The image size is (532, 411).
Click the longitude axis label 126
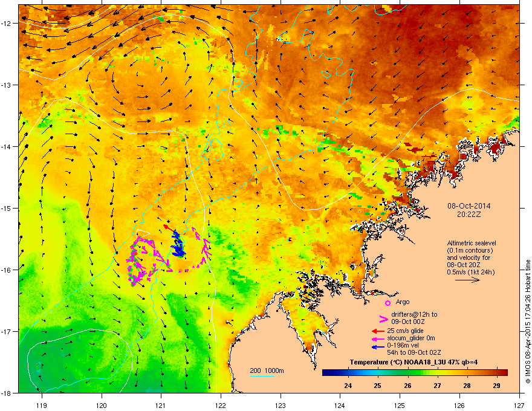coord(459,405)
